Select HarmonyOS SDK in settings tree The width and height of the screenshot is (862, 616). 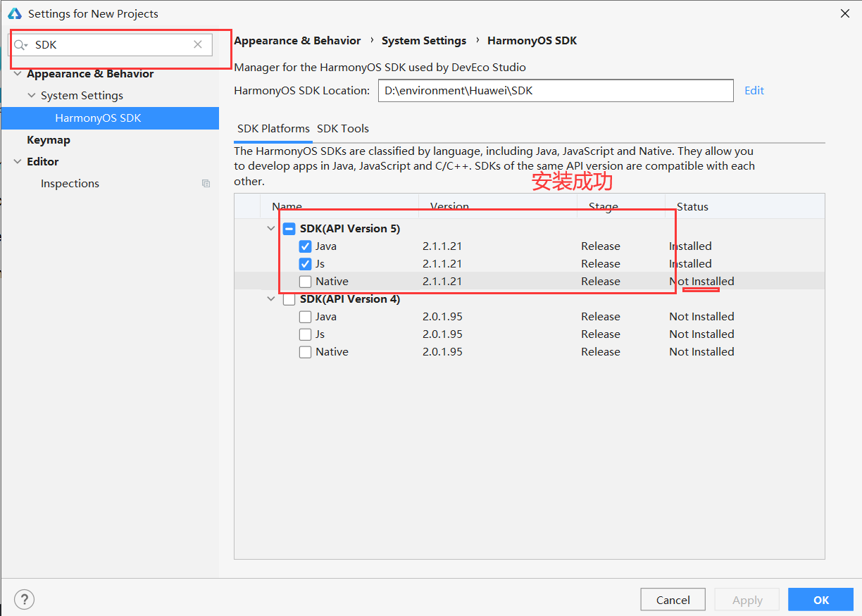(110, 118)
